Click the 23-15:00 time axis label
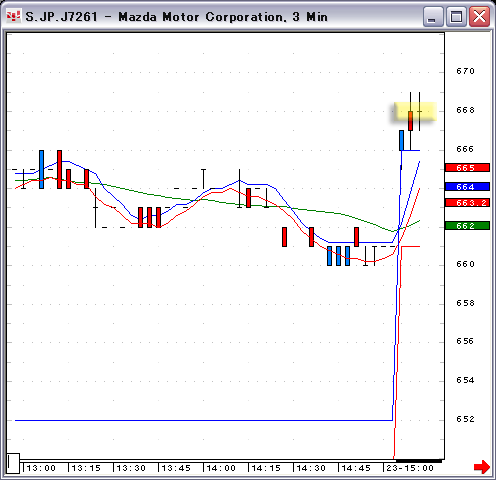 [410, 468]
